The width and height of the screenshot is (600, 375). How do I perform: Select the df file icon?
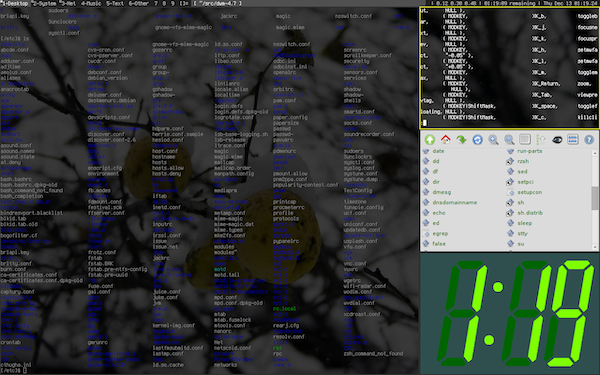coord(426,171)
